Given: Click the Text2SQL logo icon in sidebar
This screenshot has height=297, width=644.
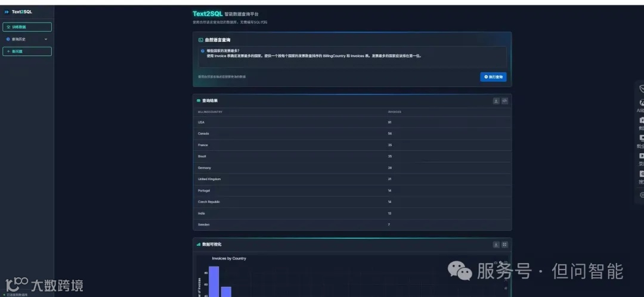Looking at the screenshot, I should pos(7,12).
